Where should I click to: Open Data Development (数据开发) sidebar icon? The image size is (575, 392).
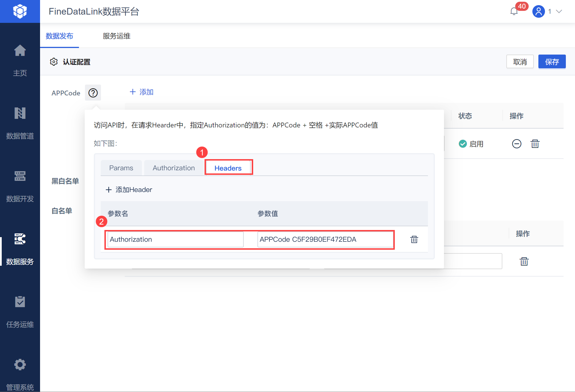20,176
